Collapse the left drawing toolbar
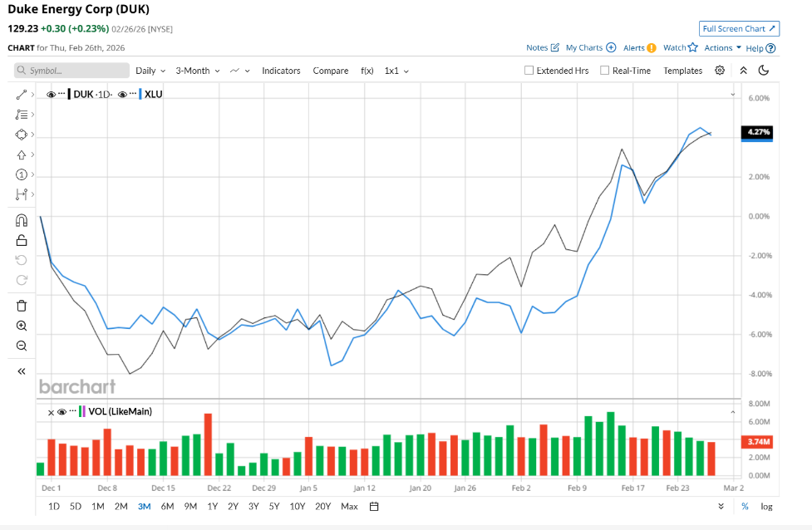The image size is (812, 530). (22, 371)
